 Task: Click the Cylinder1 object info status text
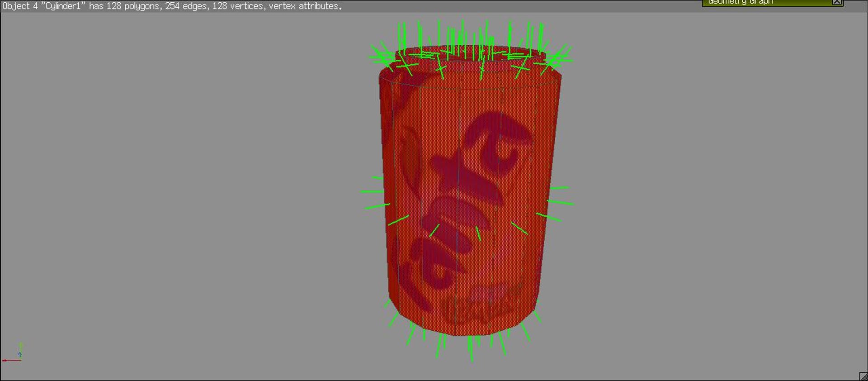172,6
